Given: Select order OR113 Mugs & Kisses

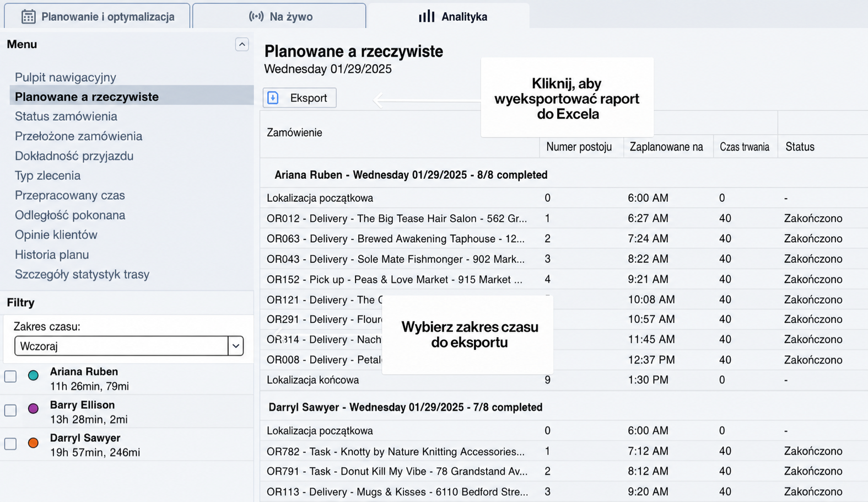Looking at the screenshot, I should pos(397,492).
